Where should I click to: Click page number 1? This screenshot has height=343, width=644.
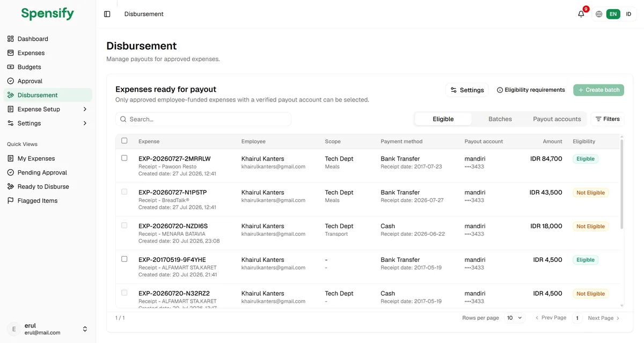point(577,318)
